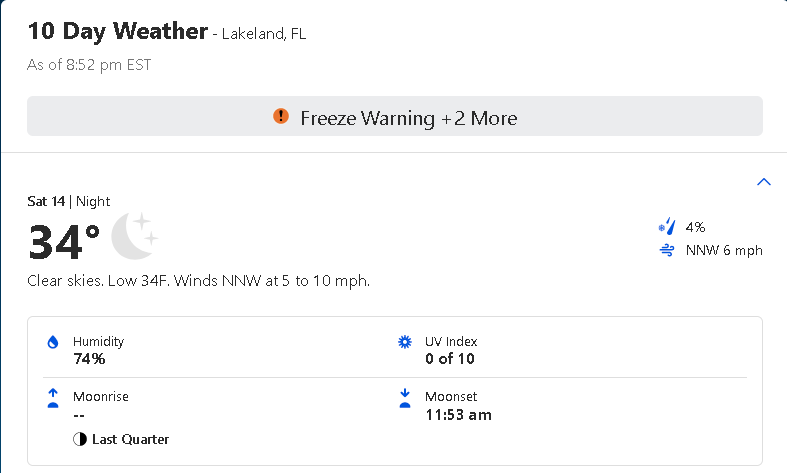Image resolution: width=787 pixels, height=473 pixels.
Task: Collapse the Sat 14 Night details chevron
Action: tap(764, 182)
